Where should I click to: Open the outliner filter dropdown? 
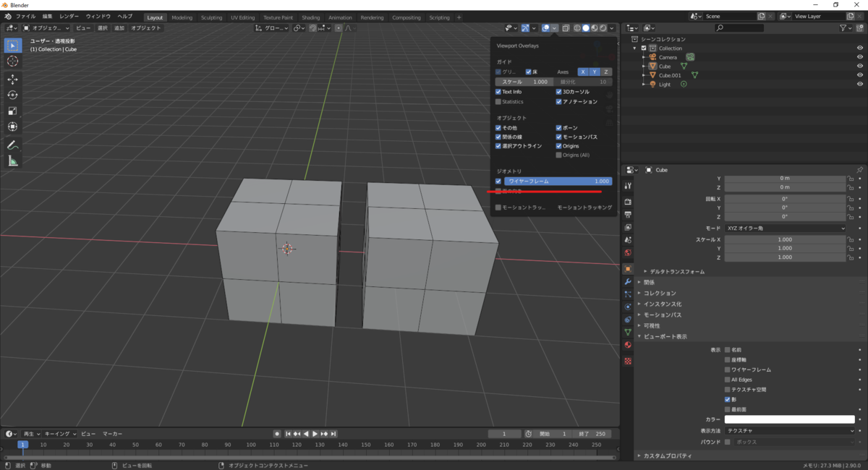847,28
